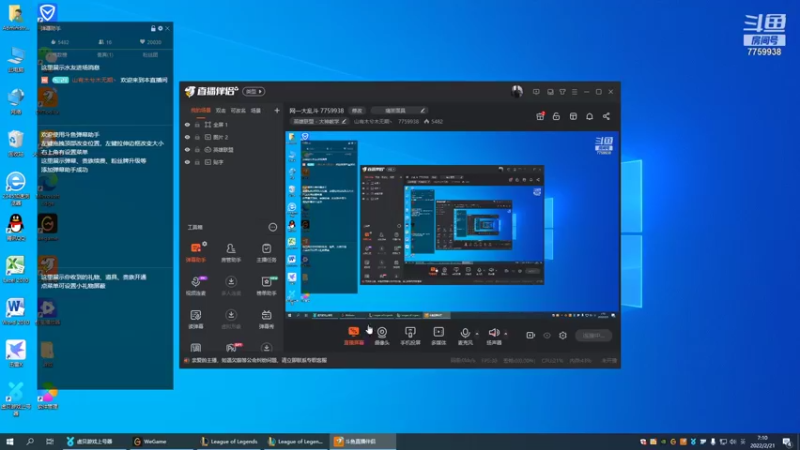Click the toolbox tool below 主播任务

click(x=266, y=286)
